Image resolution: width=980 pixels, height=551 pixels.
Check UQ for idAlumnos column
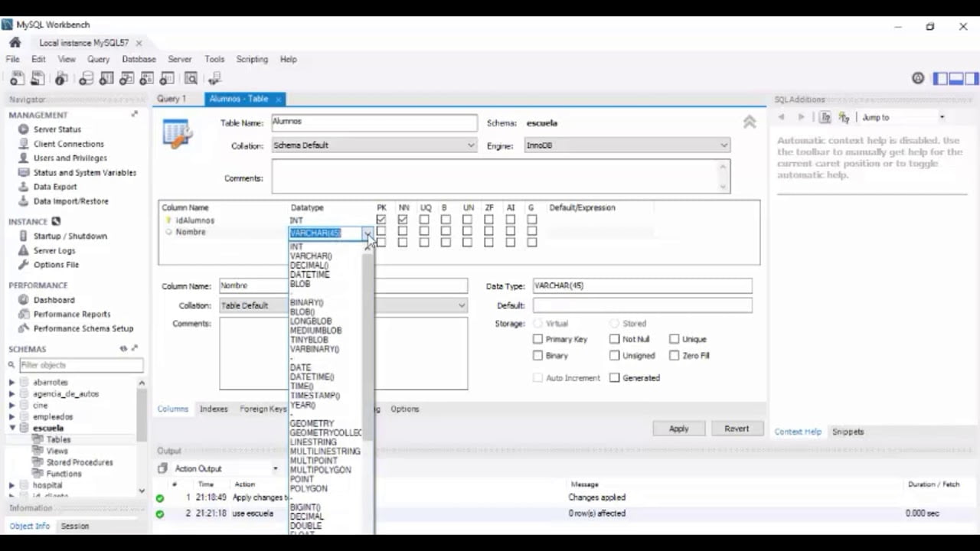click(424, 220)
